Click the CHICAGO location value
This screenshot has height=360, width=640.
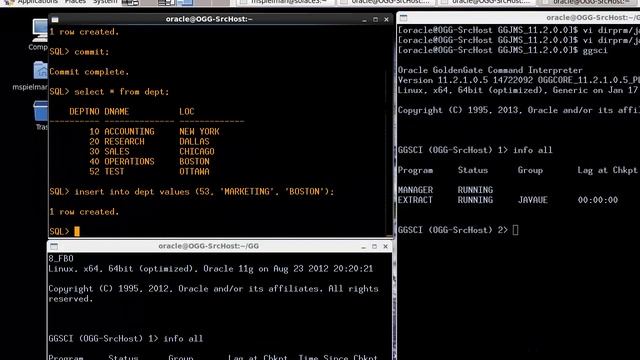pos(197,151)
